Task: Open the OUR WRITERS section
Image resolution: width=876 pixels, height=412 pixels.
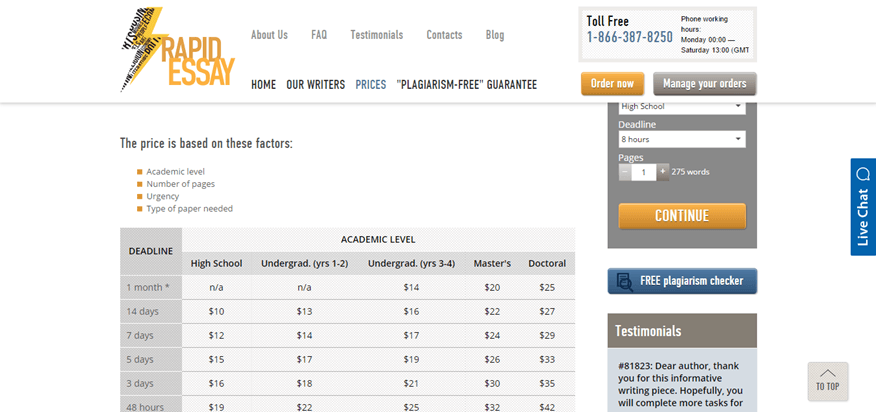Action: pyautogui.click(x=316, y=85)
